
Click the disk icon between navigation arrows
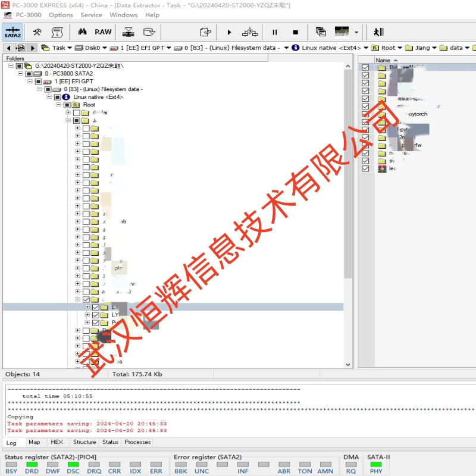21,48
